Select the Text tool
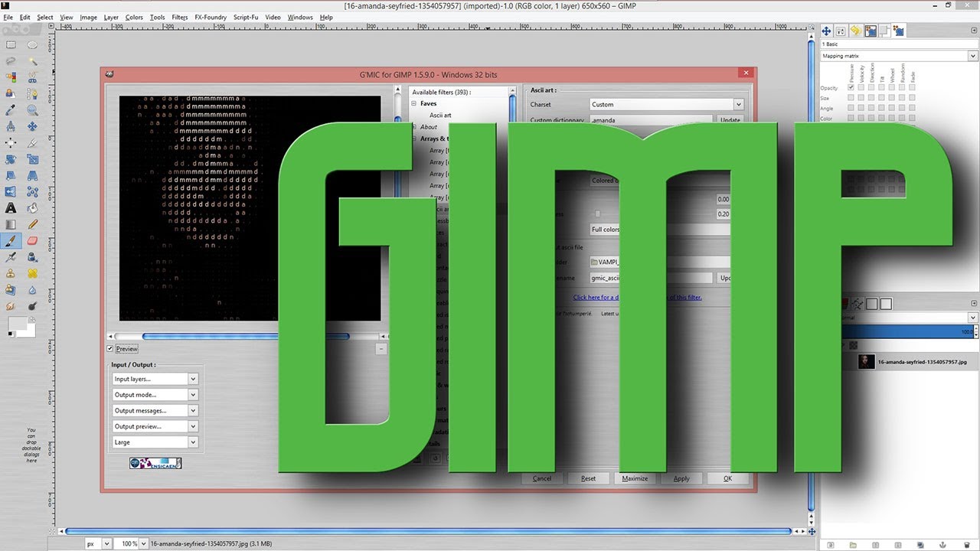The width and height of the screenshot is (980, 551). 11,207
